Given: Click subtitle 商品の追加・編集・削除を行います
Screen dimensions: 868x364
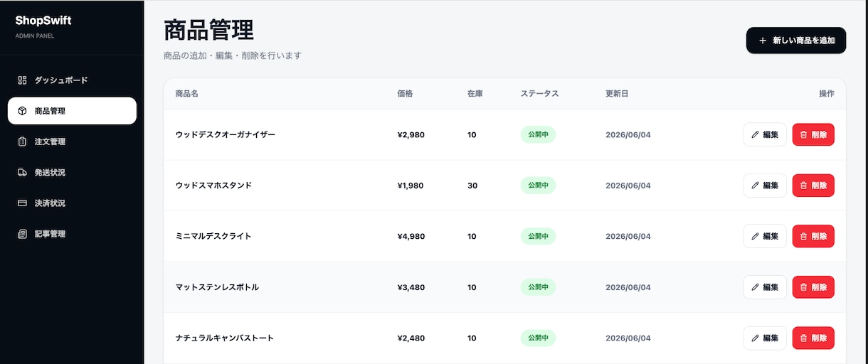Looking at the screenshot, I should pos(233,55).
